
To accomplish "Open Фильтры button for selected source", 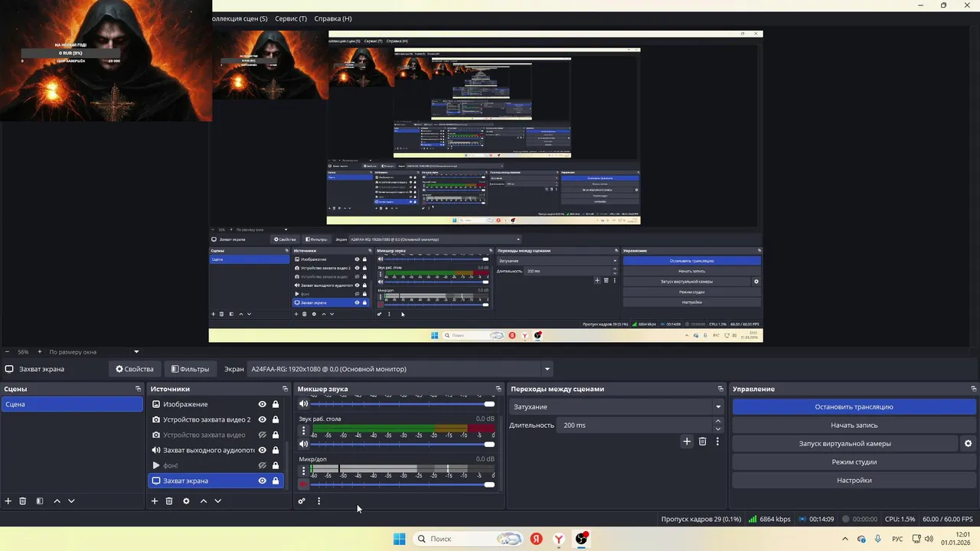I will point(190,369).
